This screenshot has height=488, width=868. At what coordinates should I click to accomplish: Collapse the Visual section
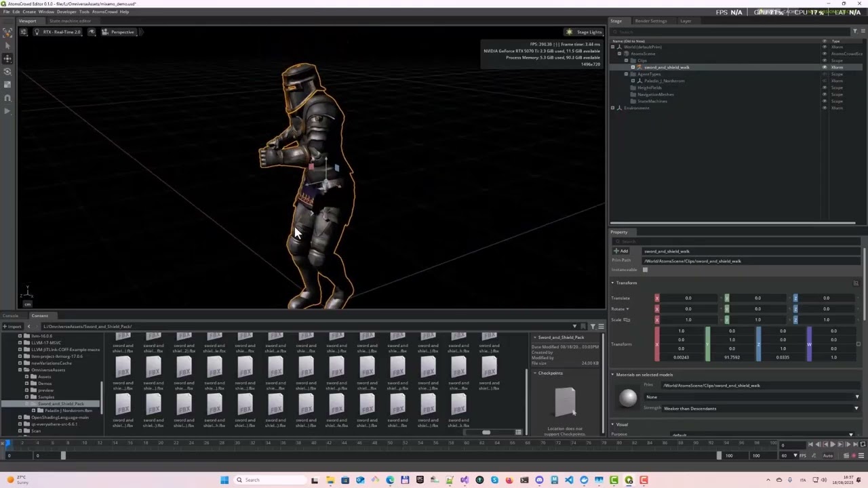(x=613, y=424)
